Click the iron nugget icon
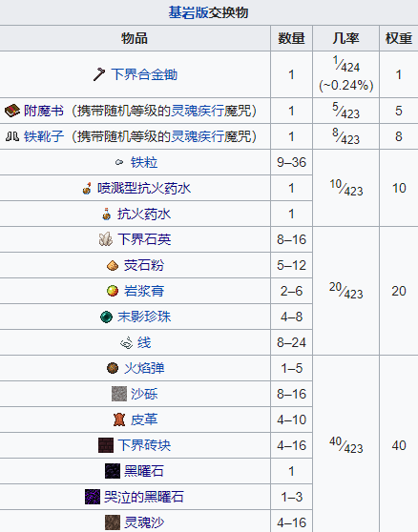Screen dimensions: 418x532 tap(119, 162)
